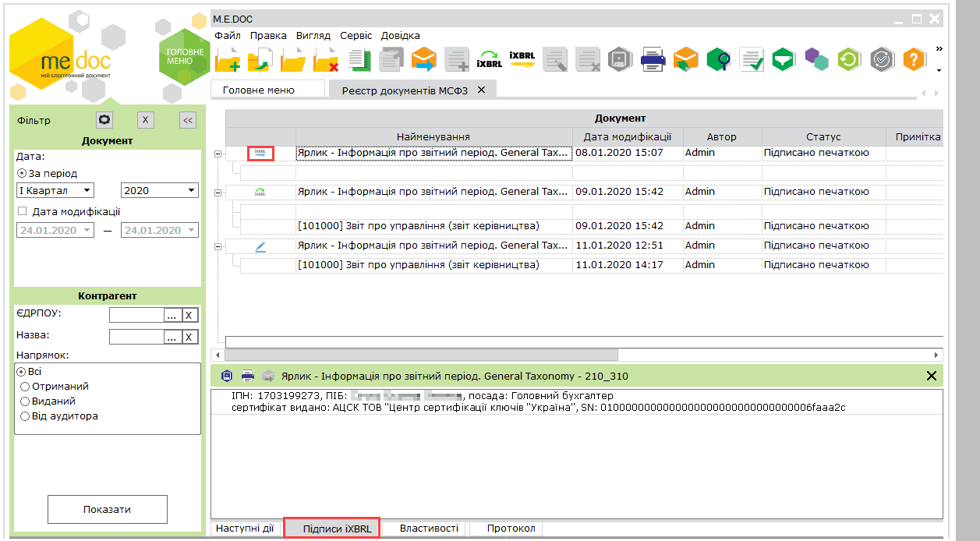
Task: Select the Отриманий direction radio button
Action: [x=25, y=387]
